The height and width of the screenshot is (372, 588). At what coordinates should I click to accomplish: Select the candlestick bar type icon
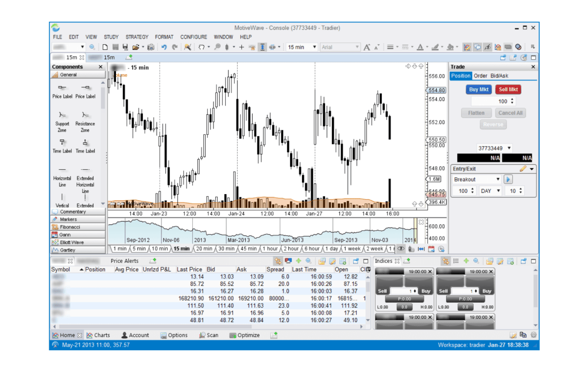pos(227,47)
